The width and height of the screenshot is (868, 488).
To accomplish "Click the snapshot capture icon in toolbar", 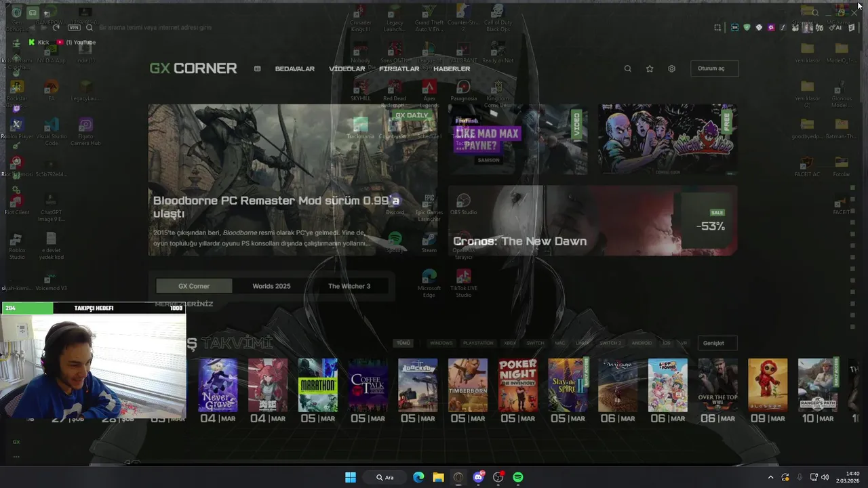I will [717, 28].
